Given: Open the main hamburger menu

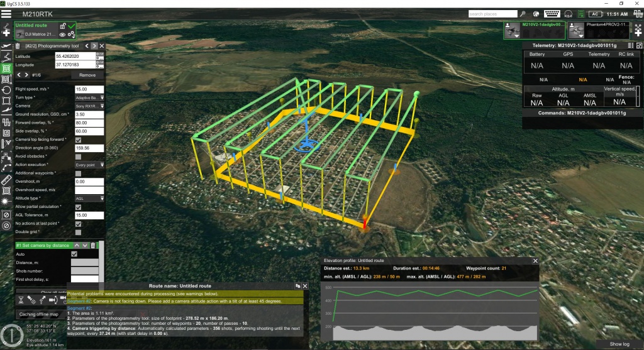Looking at the screenshot, I should coord(7,13).
